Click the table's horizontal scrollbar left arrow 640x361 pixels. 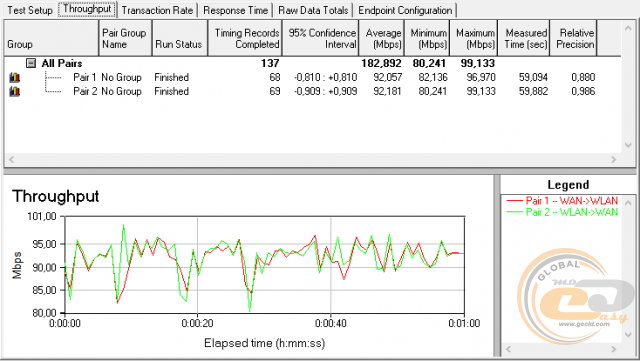click(11, 160)
